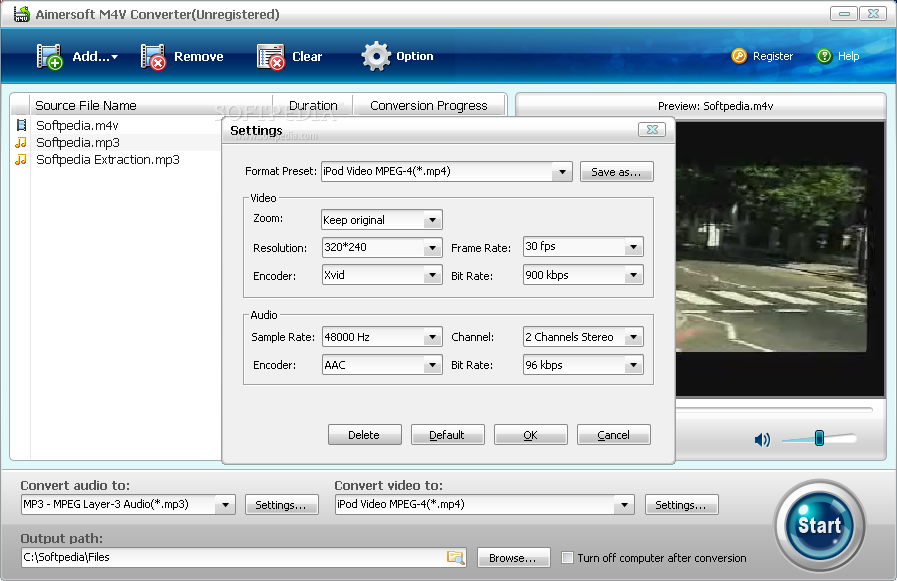Click Cancel in Settings dialog

click(x=613, y=435)
